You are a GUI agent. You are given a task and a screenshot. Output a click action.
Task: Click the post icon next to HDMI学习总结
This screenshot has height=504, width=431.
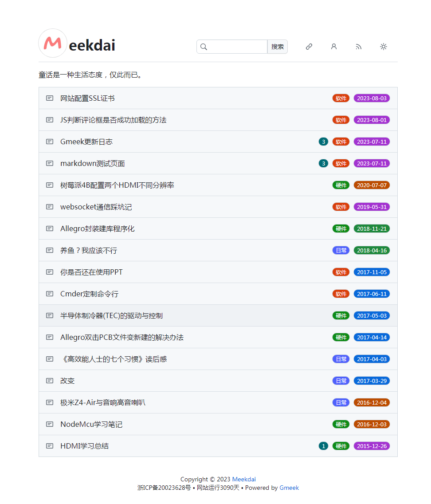tap(49, 446)
